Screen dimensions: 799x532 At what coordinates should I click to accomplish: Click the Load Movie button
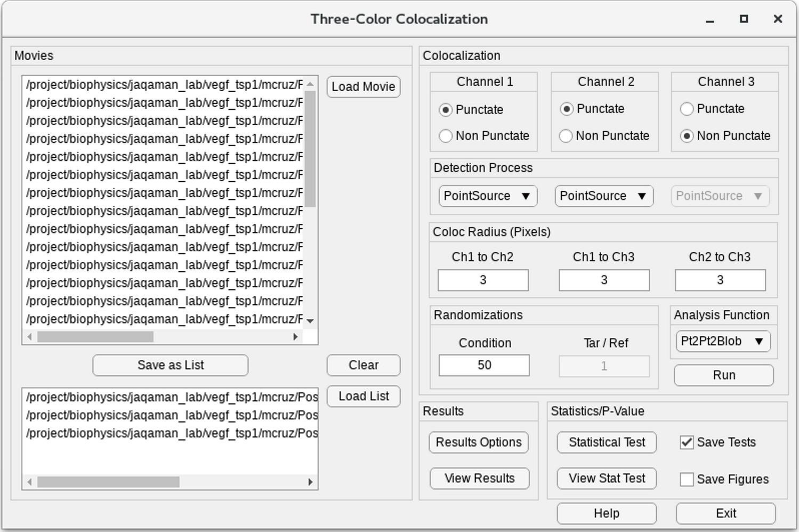click(x=363, y=87)
